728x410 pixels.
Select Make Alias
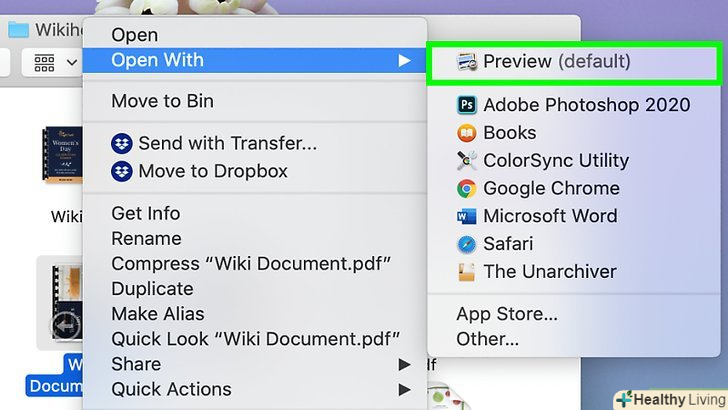(x=254, y=314)
